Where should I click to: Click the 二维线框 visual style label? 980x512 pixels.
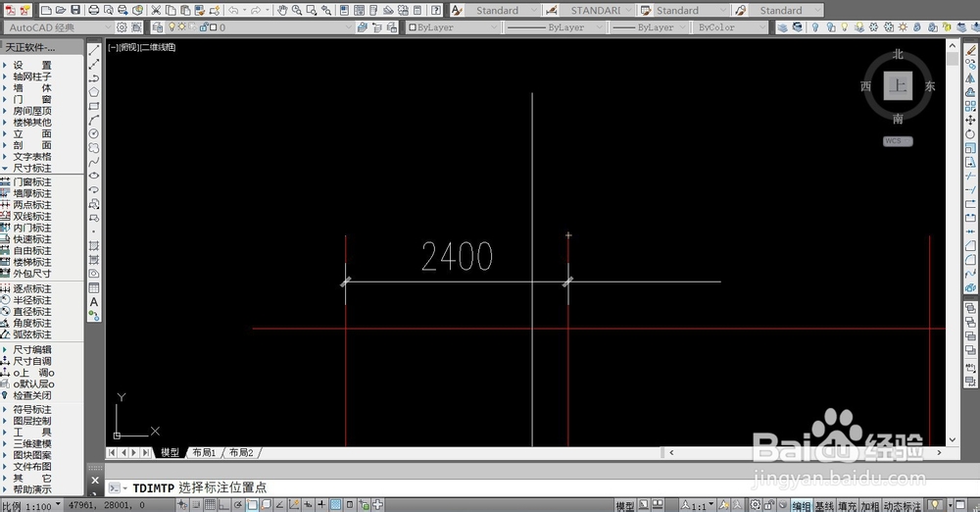click(158, 47)
